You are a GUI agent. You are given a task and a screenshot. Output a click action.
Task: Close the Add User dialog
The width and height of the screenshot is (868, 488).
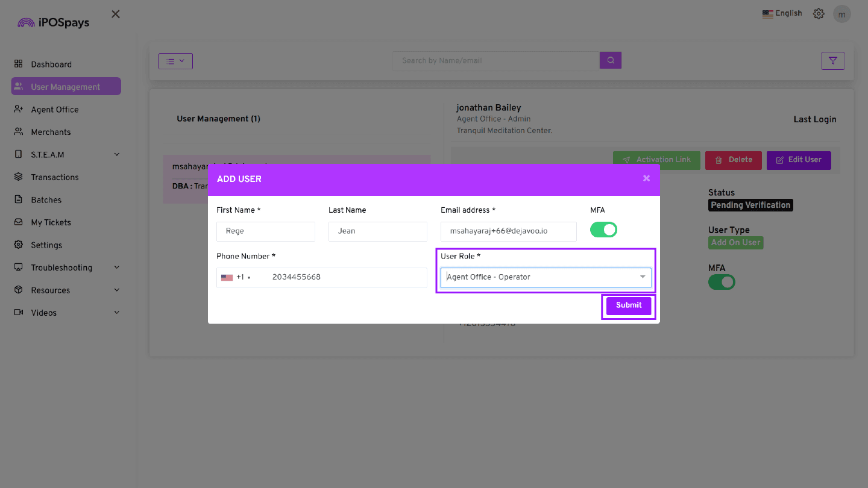646,178
